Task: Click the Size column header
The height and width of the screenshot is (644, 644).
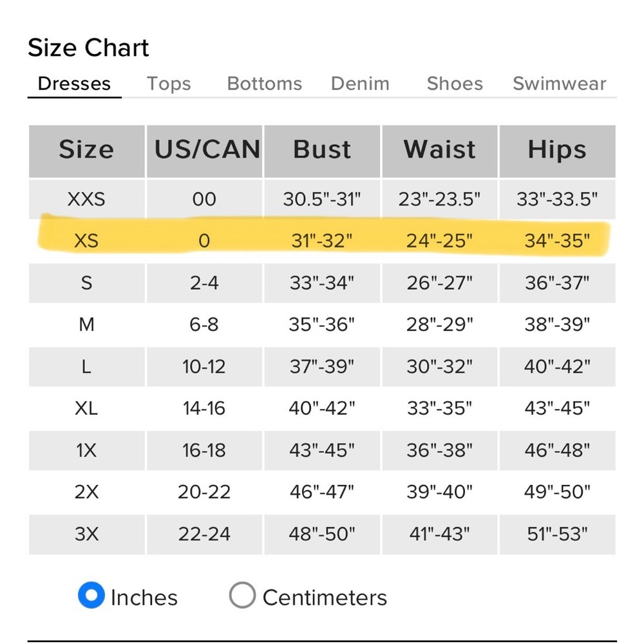Action: pyautogui.click(x=87, y=151)
